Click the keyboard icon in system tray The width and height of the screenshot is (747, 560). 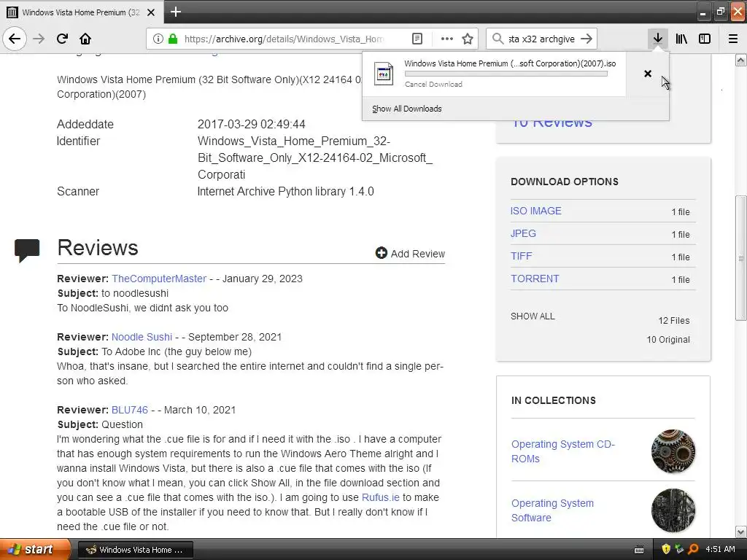pos(639,550)
